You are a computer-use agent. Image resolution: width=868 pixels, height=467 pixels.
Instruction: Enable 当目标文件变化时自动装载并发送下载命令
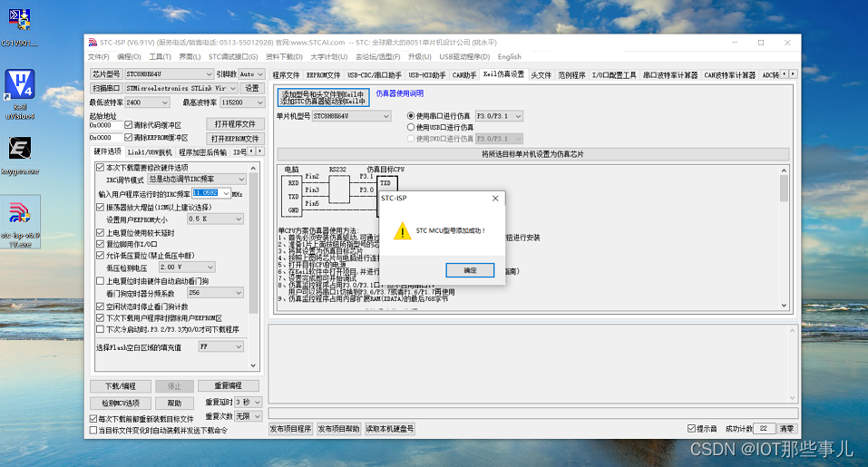pos(93,430)
